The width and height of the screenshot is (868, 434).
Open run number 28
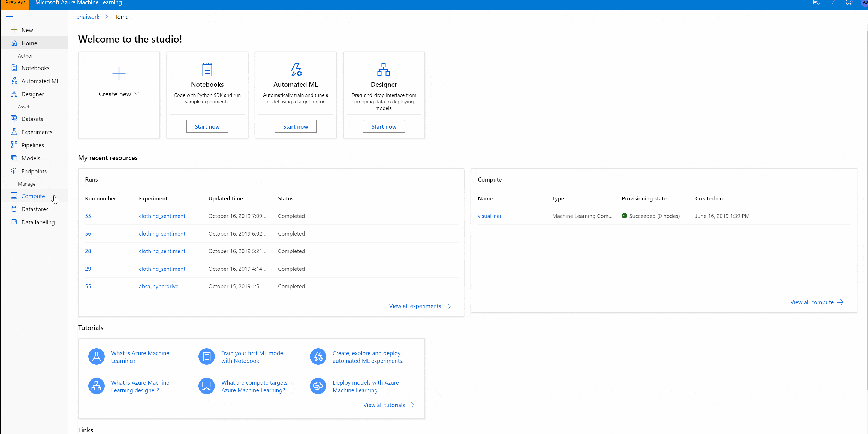tap(88, 251)
